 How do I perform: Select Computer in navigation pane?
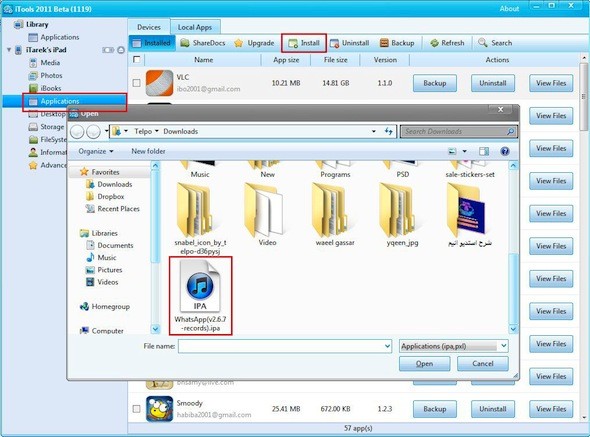[x=102, y=331]
